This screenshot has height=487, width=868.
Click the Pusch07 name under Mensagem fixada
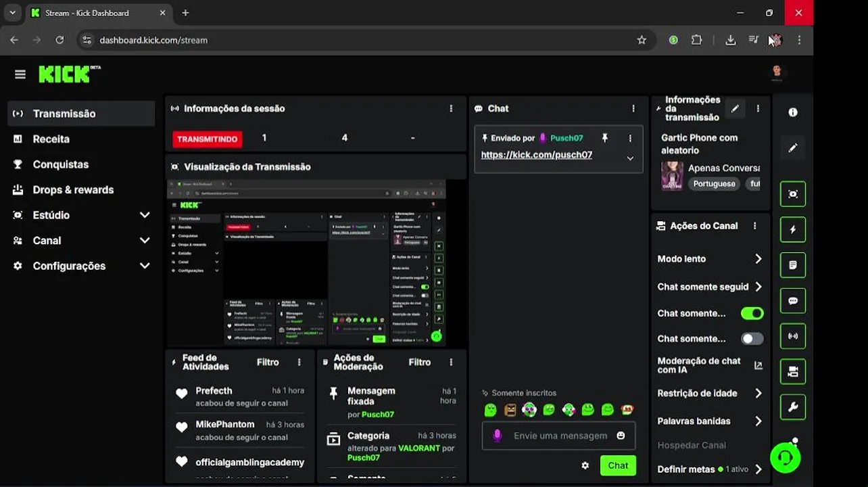(x=377, y=414)
